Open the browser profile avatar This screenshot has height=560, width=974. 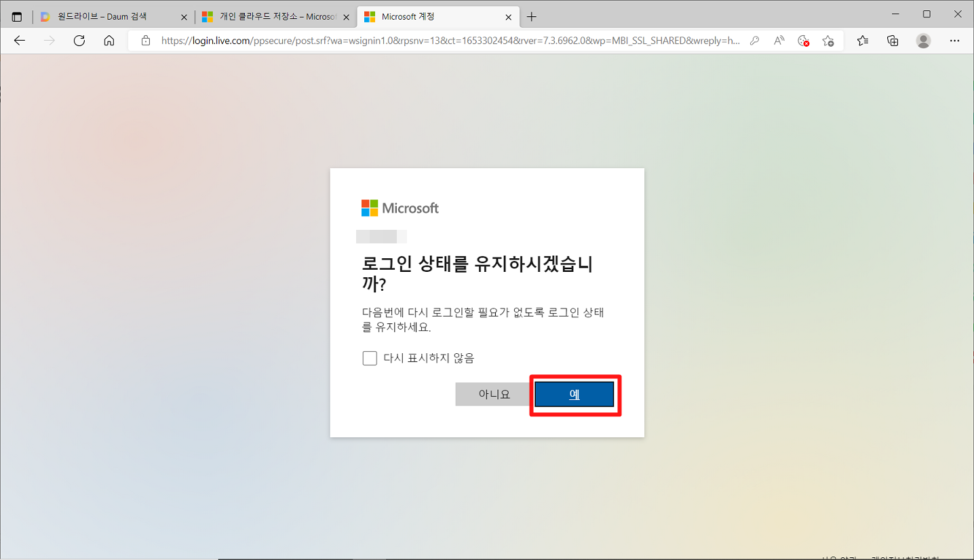[x=923, y=41]
